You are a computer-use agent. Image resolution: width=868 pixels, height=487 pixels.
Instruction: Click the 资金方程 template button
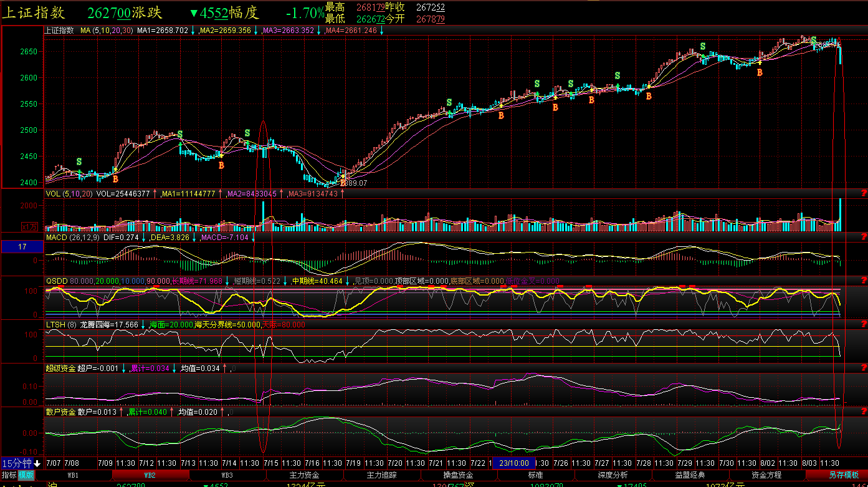point(766,475)
